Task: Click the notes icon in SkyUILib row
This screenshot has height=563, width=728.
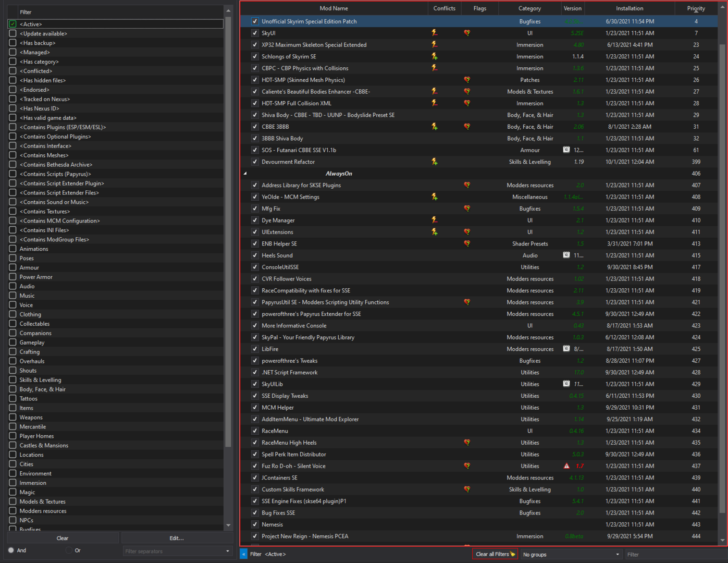Action: point(566,384)
